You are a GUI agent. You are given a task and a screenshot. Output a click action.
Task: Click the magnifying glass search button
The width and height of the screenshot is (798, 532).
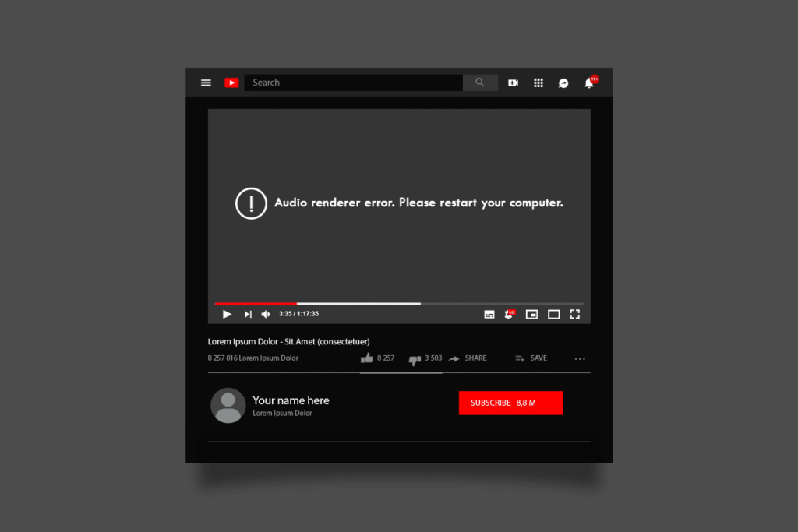click(480, 83)
